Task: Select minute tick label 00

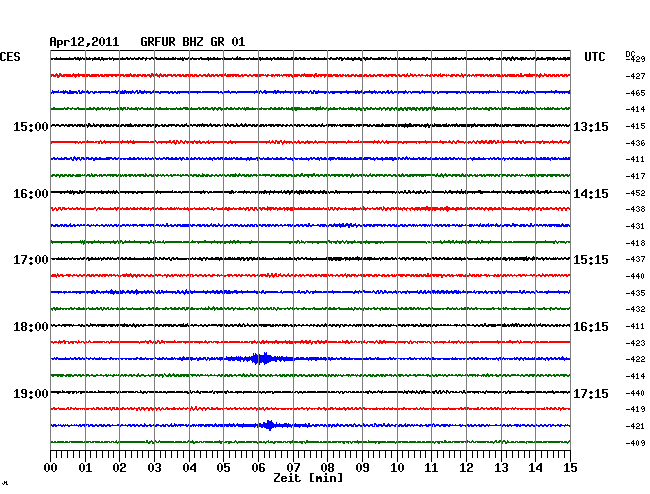Action: tap(50, 468)
